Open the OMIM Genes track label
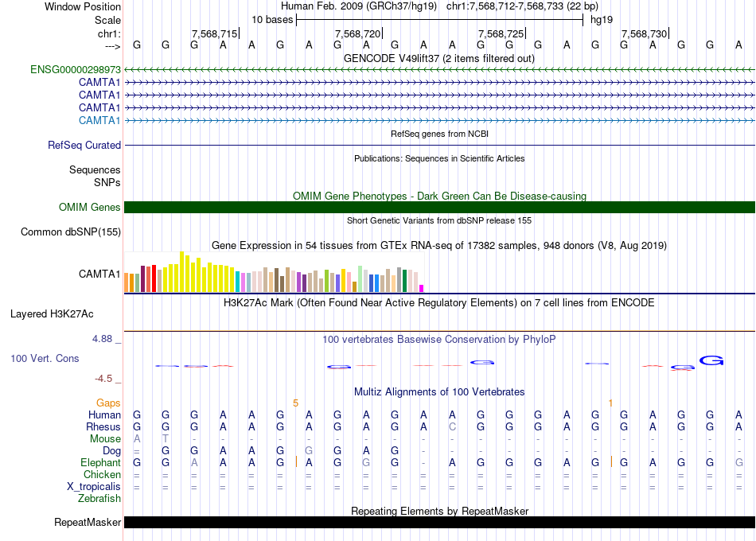 click(90, 208)
